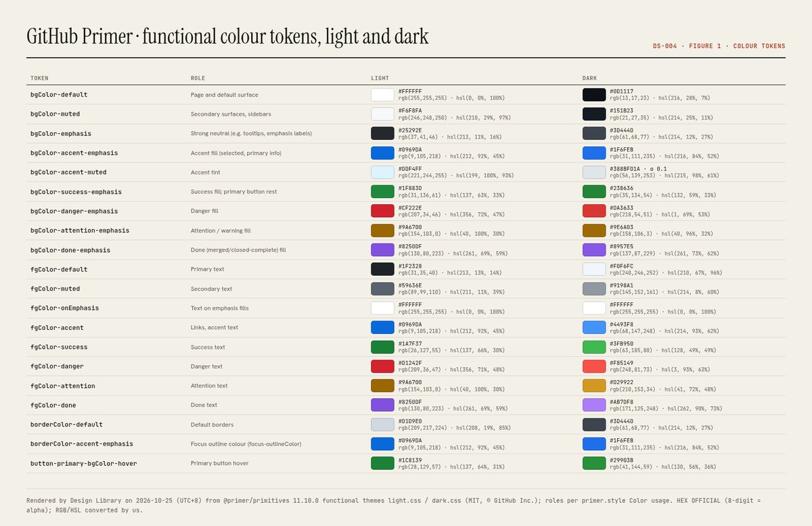Select role text 'Done (merged/closed-complete) fill'
This screenshot has height=526, width=812.
(238, 250)
